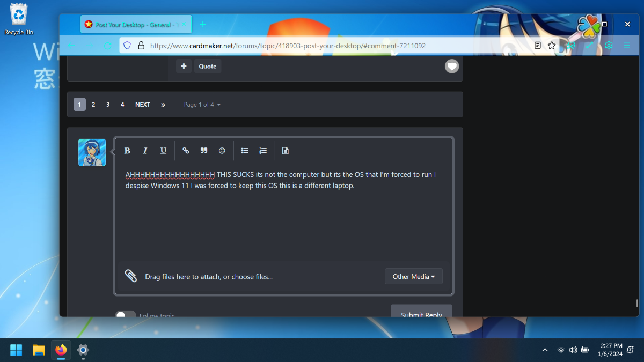This screenshot has height=362, width=644.
Task: Bookmark this page with the star icon
Action: point(552,46)
